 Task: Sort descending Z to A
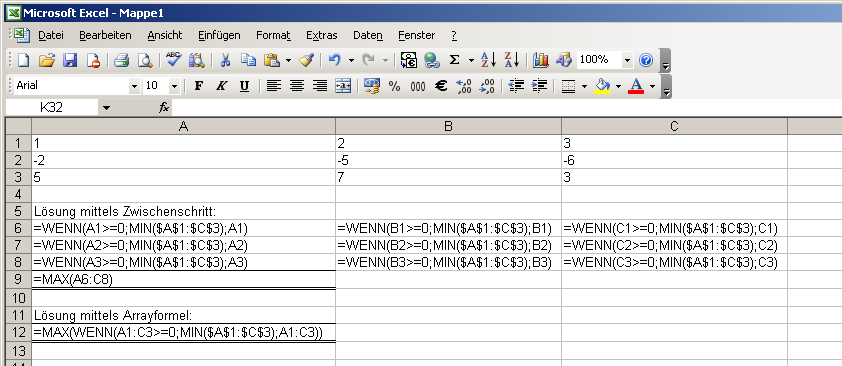(x=512, y=61)
